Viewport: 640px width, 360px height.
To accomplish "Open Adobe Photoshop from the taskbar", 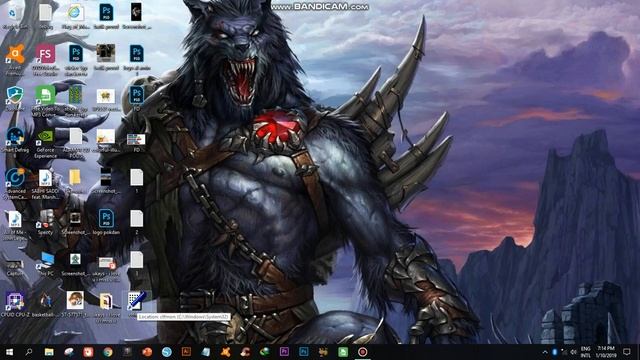I will click(x=304, y=352).
